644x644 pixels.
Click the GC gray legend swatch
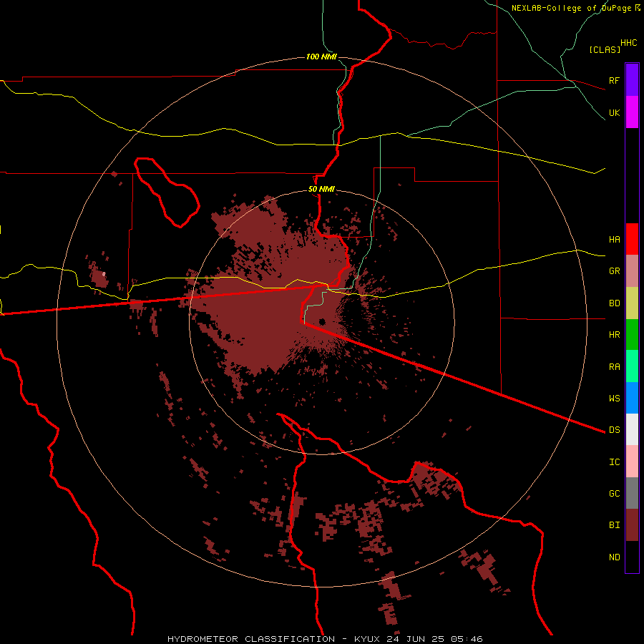pyautogui.click(x=632, y=493)
